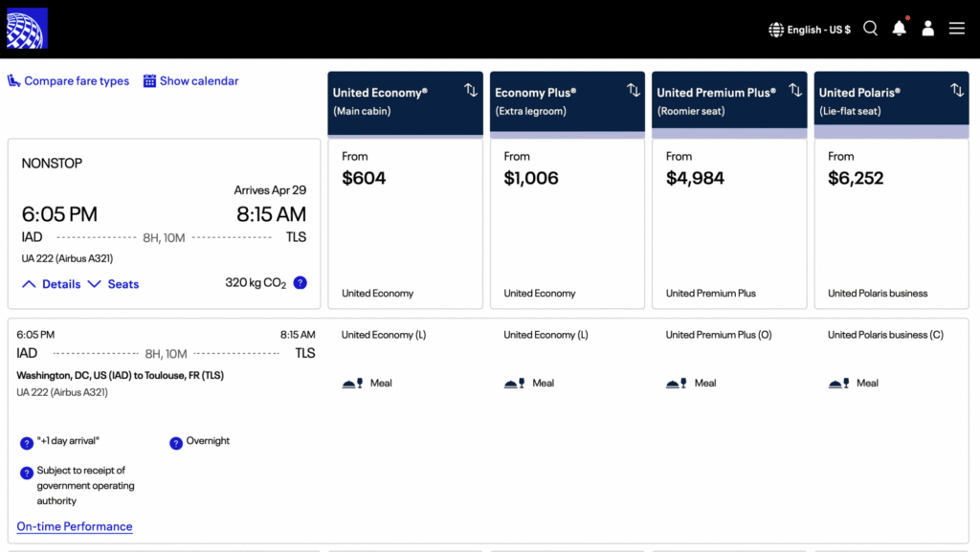Open the user account icon

coord(928,29)
